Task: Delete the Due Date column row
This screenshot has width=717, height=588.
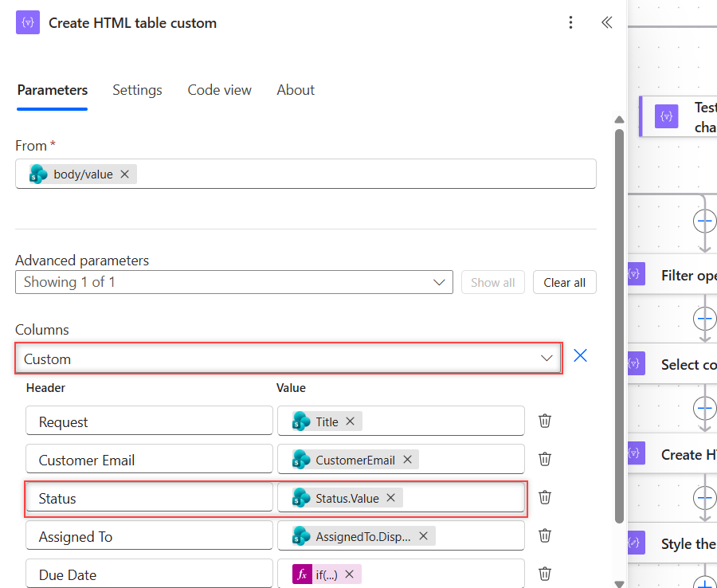Action: [x=545, y=574]
